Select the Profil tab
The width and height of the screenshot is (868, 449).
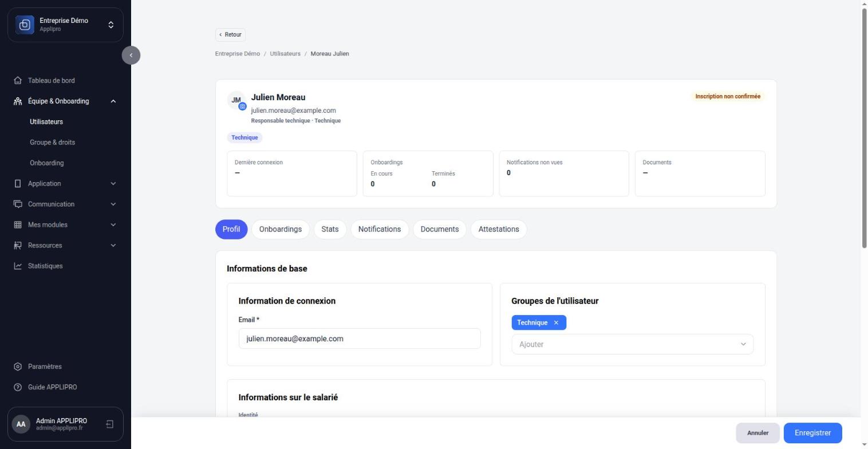231,230
